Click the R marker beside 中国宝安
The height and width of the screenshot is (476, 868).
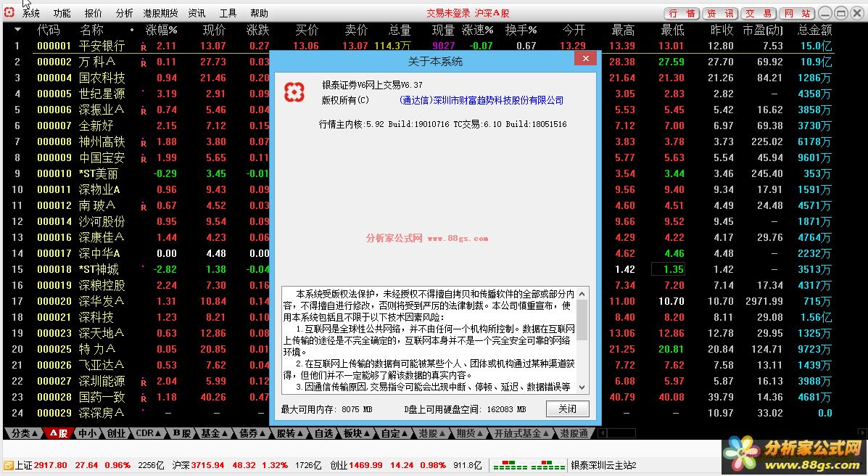(144, 159)
